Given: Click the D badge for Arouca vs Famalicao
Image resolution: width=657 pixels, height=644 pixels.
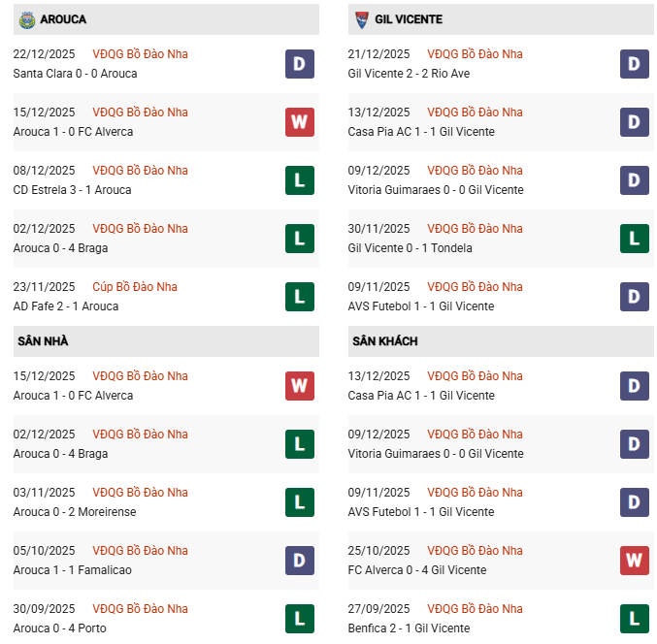Looking at the screenshot, I should coord(299,561).
